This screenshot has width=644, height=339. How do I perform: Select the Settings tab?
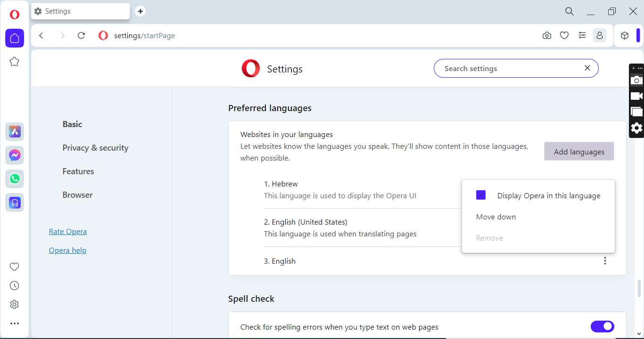(81, 11)
